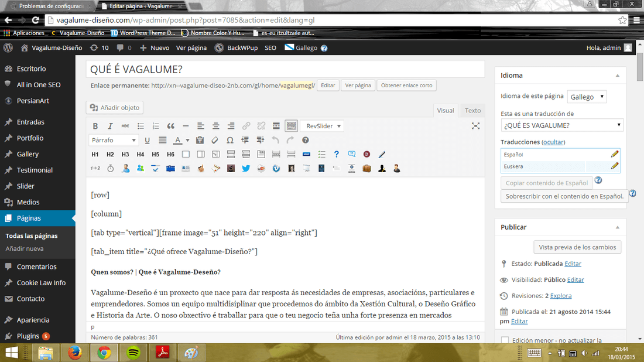This screenshot has width=644, height=362.
Task: Insert H1 heading shortcode
Action: point(95,155)
